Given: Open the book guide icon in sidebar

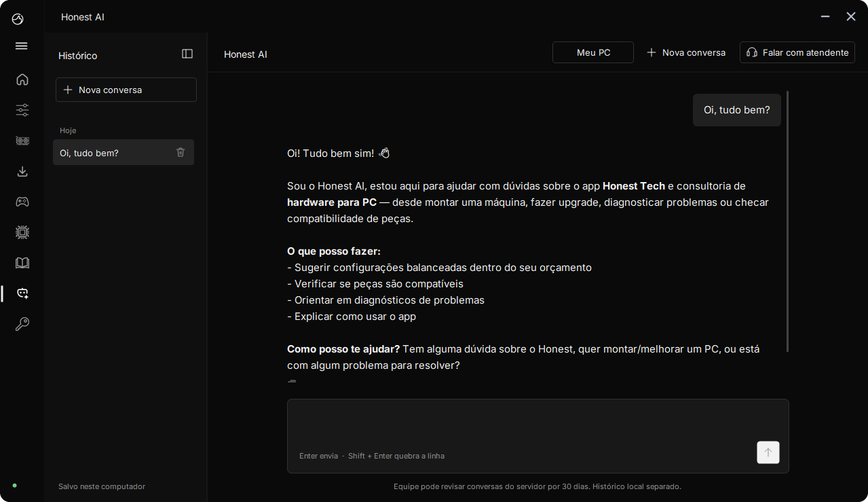Looking at the screenshot, I should pyautogui.click(x=22, y=263).
